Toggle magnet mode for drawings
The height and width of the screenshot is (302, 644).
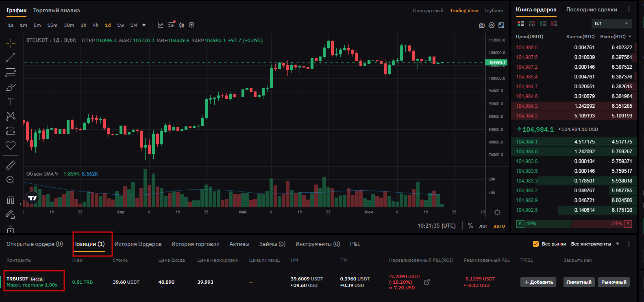(11, 200)
